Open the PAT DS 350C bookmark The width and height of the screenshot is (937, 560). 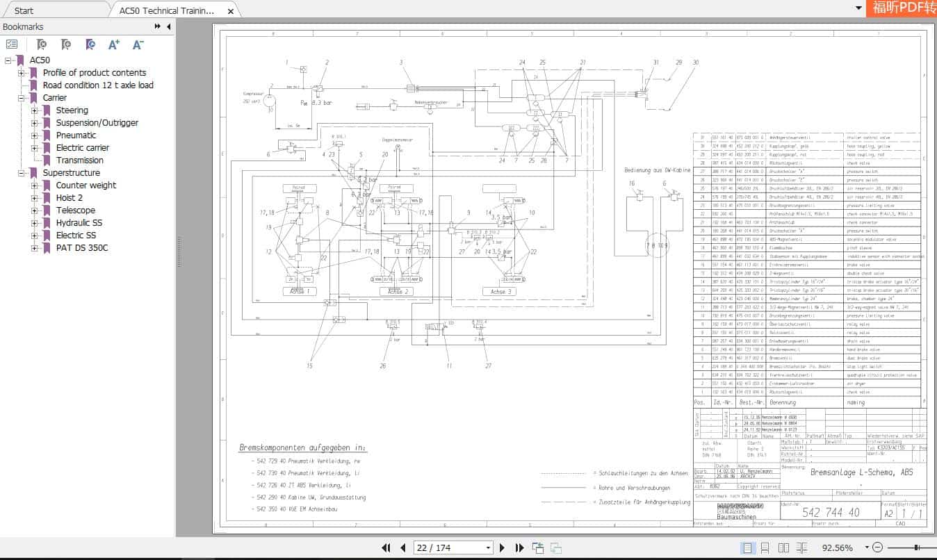click(x=83, y=247)
